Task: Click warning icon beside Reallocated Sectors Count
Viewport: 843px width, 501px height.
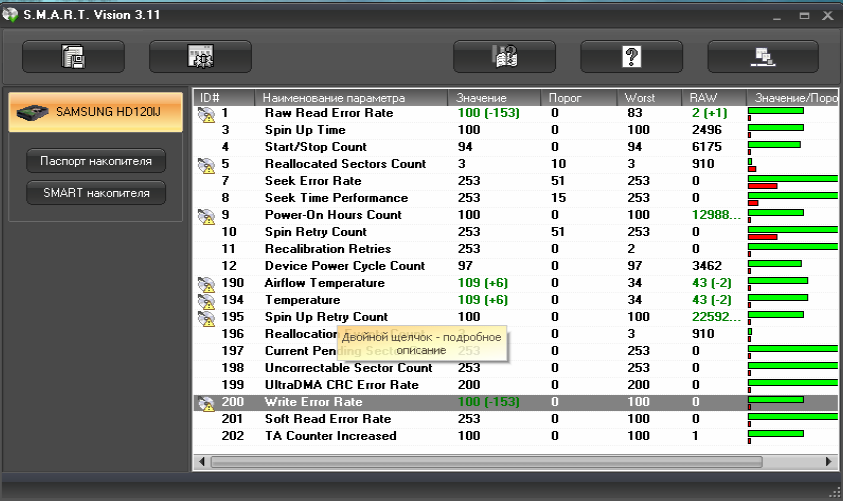Action: click(207, 165)
